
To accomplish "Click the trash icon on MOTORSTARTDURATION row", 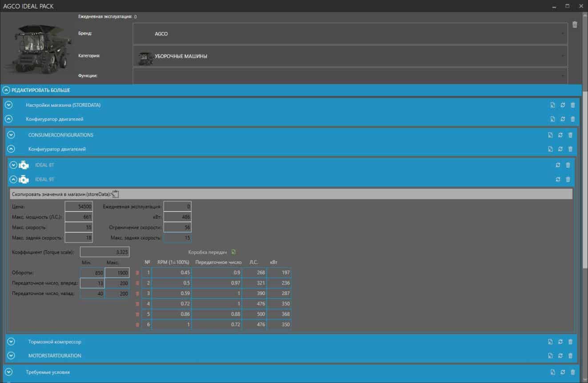I will coord(570,356).
